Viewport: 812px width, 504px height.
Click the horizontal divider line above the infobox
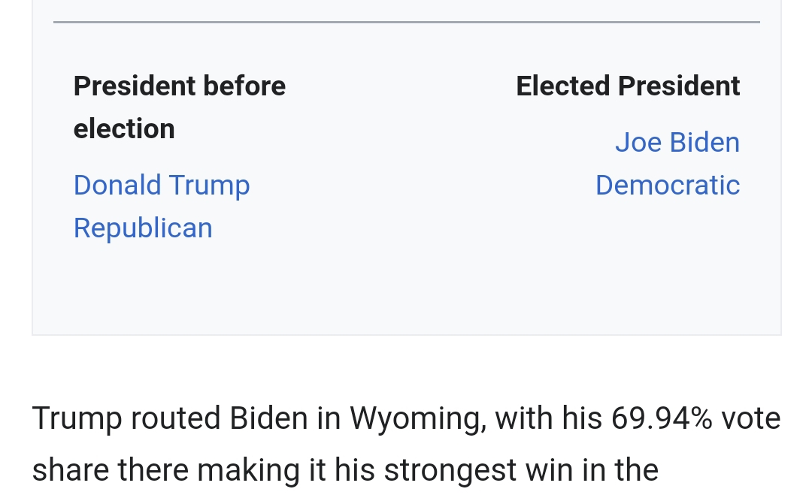[406, 23]
